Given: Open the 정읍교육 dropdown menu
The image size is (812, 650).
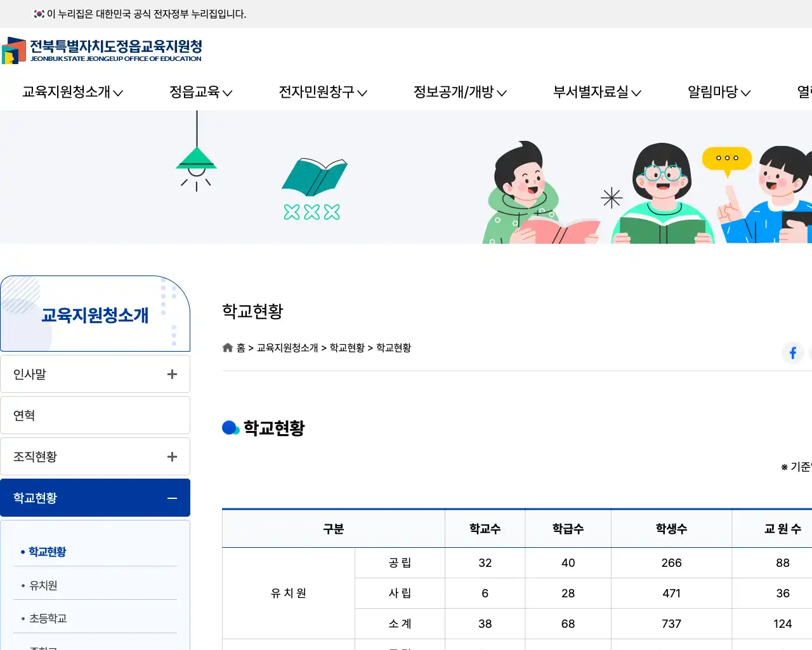Looking at the screenshot, I should click(200, 92).
